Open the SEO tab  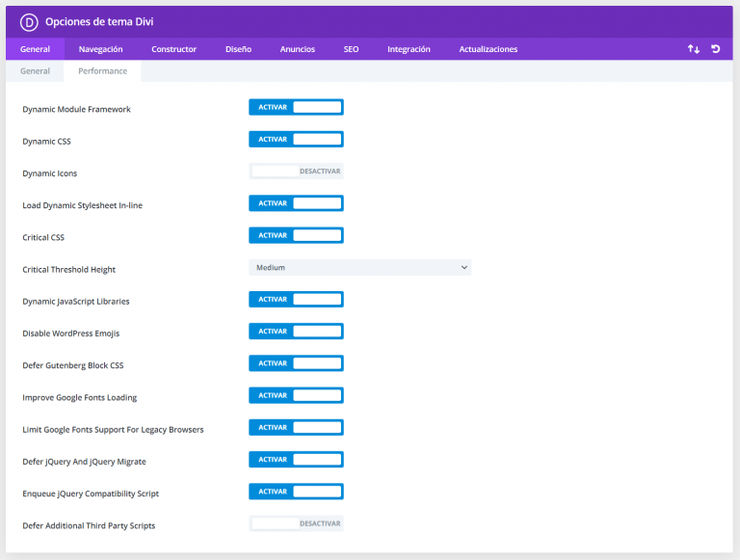(x=351, y=49)
